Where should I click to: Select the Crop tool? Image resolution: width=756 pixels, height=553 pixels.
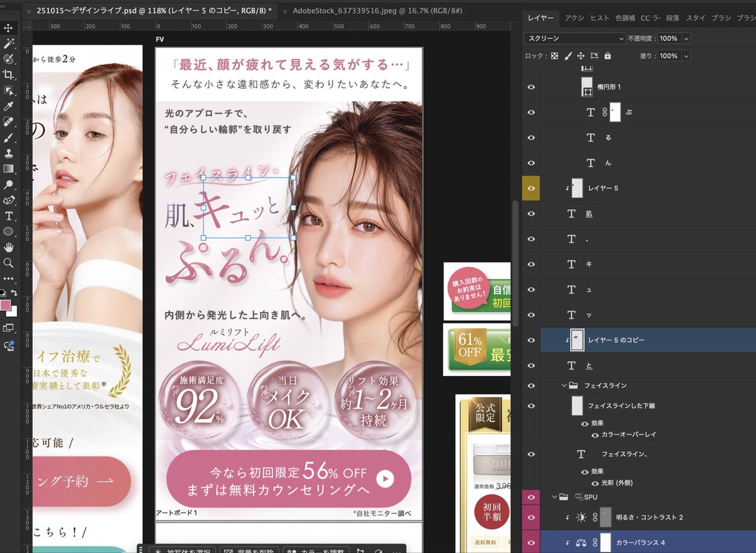coord(9,75)
